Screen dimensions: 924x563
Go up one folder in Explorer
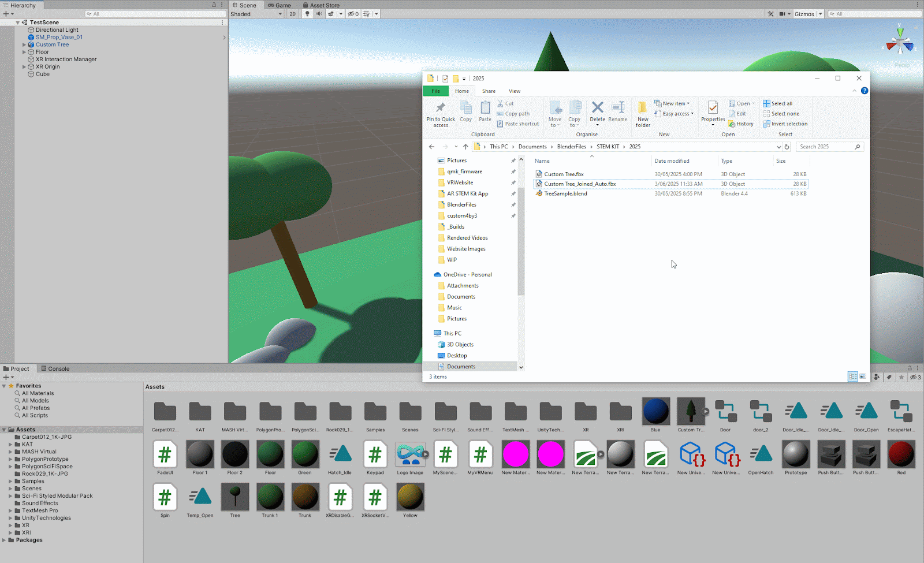465,147
